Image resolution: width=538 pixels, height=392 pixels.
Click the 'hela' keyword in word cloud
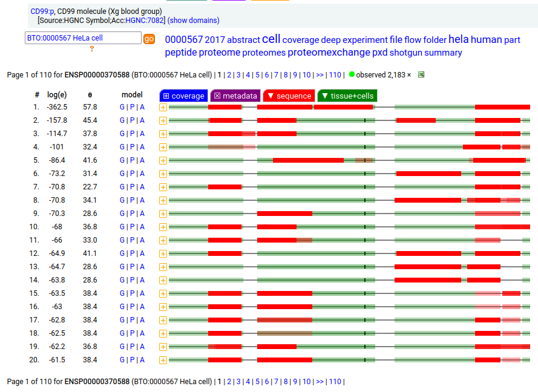coord(458,39)
